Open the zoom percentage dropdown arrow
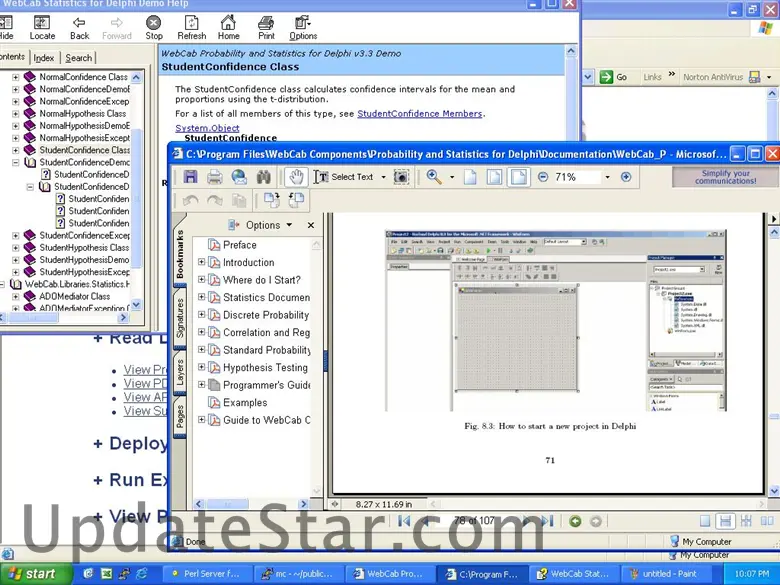Image resolution: width=780 pixels, height=585 pixels. coord(607,177)
